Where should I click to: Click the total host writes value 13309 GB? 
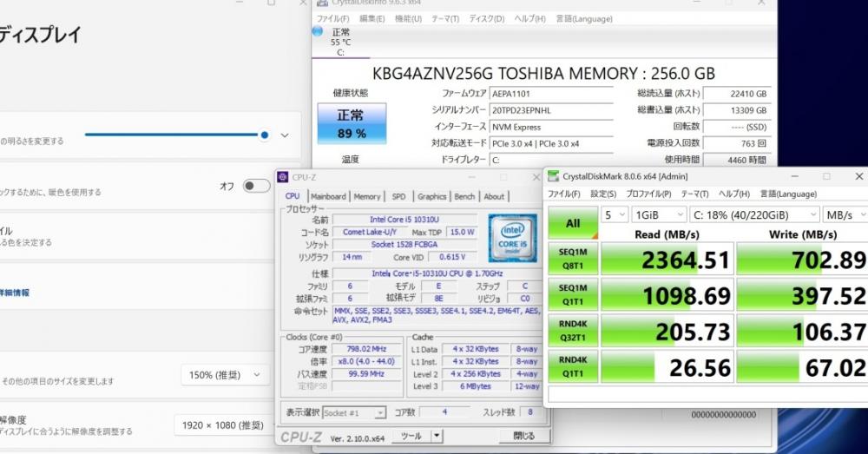737,110
